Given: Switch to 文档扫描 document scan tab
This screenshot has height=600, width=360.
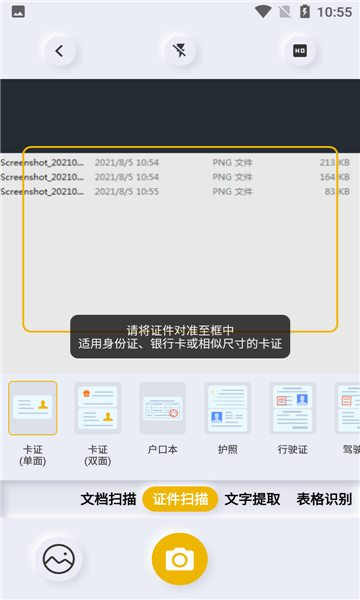Looking at the screenshot, I should (108, 499).
